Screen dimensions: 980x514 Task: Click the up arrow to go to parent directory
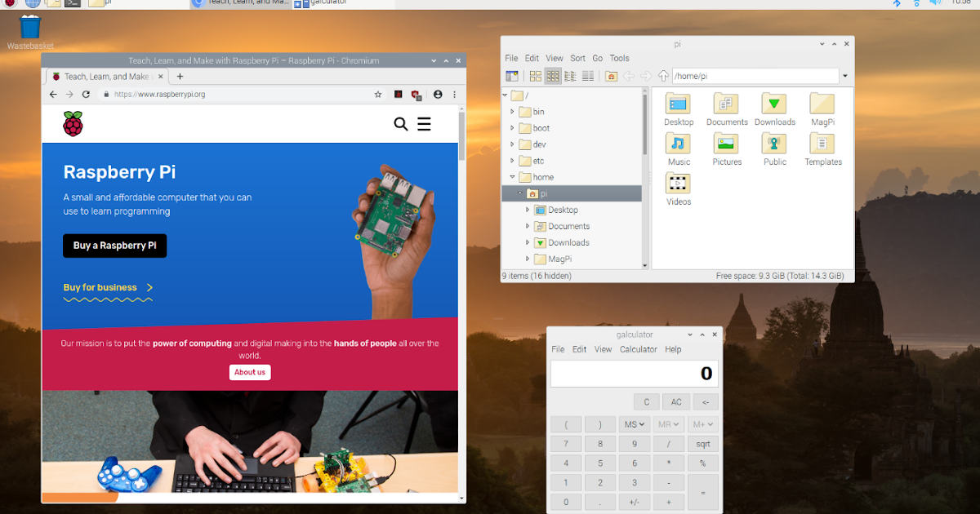point(663,75)
